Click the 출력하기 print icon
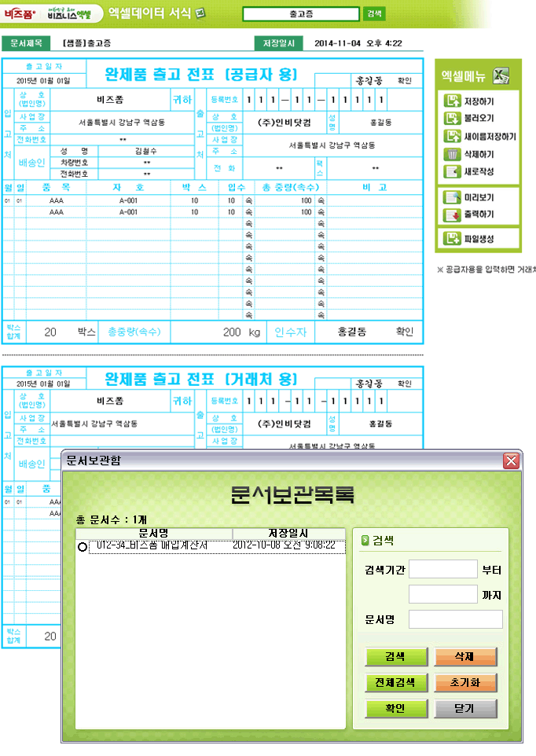The image size is (536, 756). 452,215
